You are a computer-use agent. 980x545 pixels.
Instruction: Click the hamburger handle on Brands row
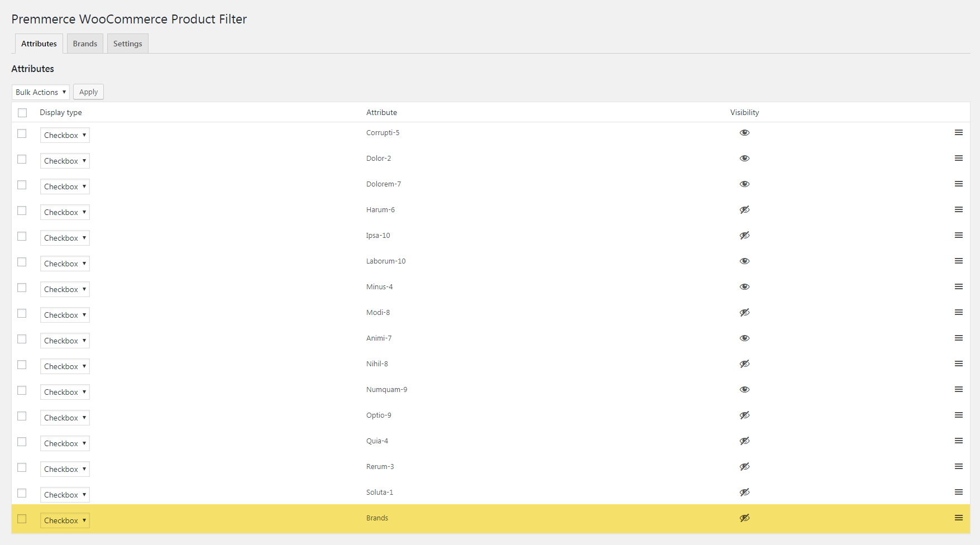pos(959,518)
